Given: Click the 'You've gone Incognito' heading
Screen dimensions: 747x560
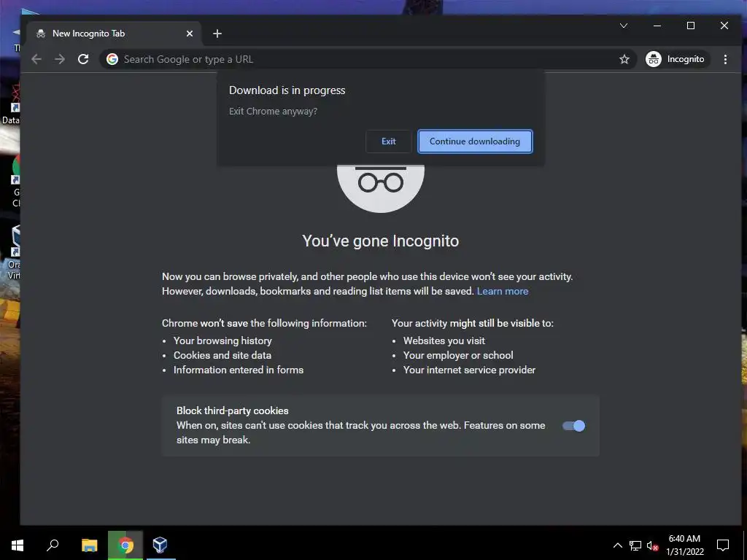Looking at the screenshot, I should point(380,241).
